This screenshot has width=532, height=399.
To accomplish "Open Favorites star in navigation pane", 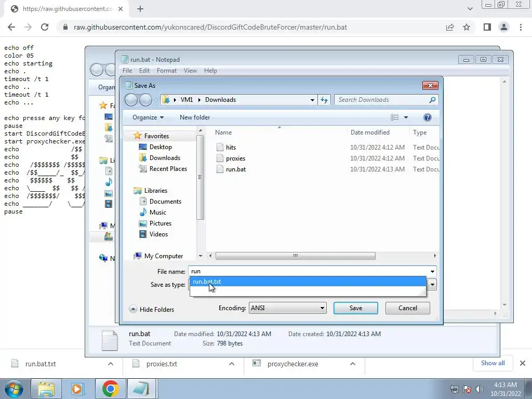I will click(137, 136).
